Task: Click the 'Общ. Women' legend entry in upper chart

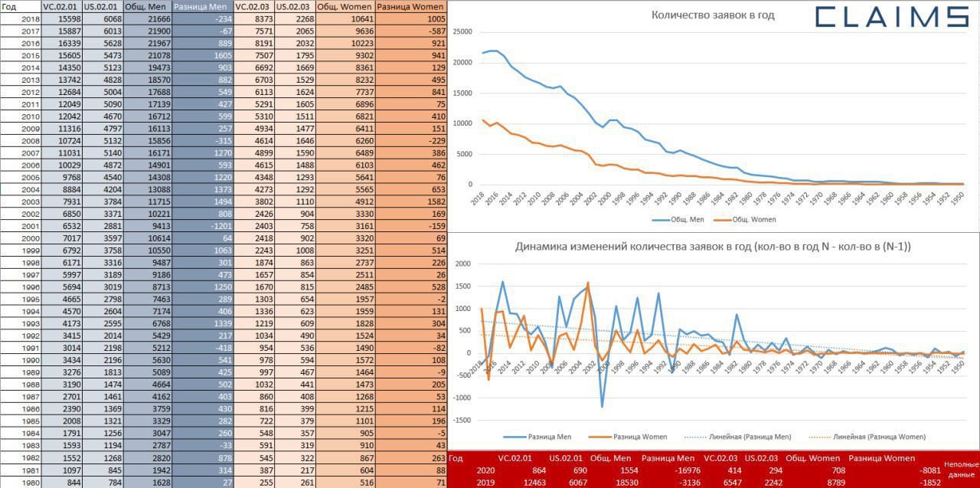Action: point(746,219)
